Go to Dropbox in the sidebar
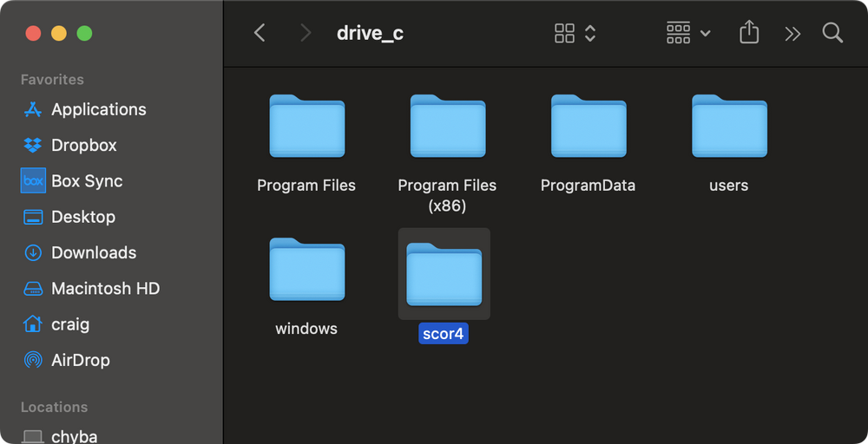Viewport: 868px width, 444px height. pyautogui.click(x=83, y=145)
